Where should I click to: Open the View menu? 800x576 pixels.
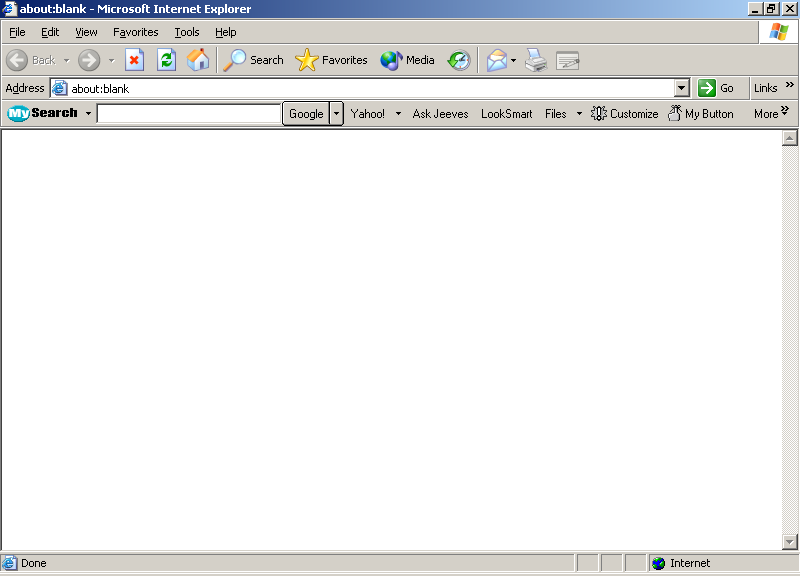pos(86,32)
